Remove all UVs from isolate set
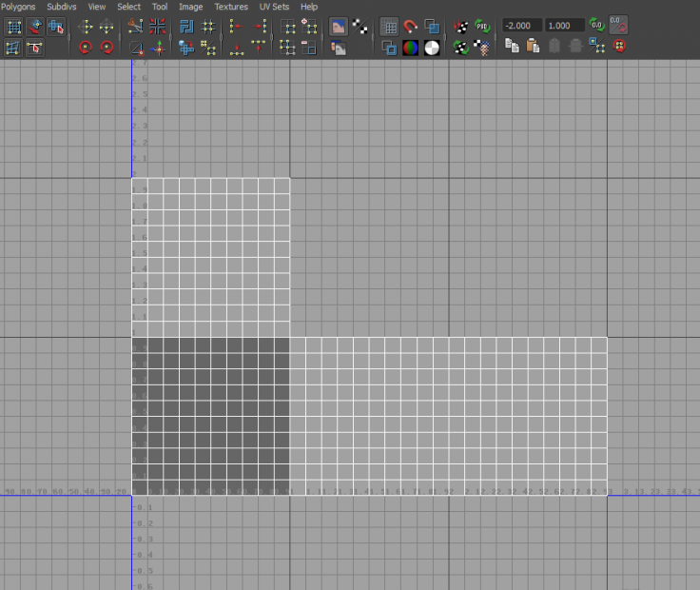Image resolution: width=700 pixels, height=590 pixels. tap(288, 48)
